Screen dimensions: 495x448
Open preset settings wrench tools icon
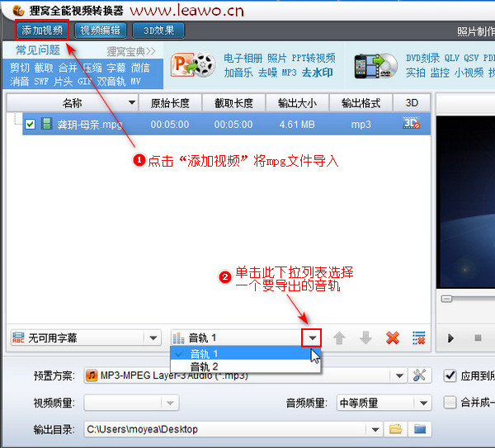click(x=419, y=375)
